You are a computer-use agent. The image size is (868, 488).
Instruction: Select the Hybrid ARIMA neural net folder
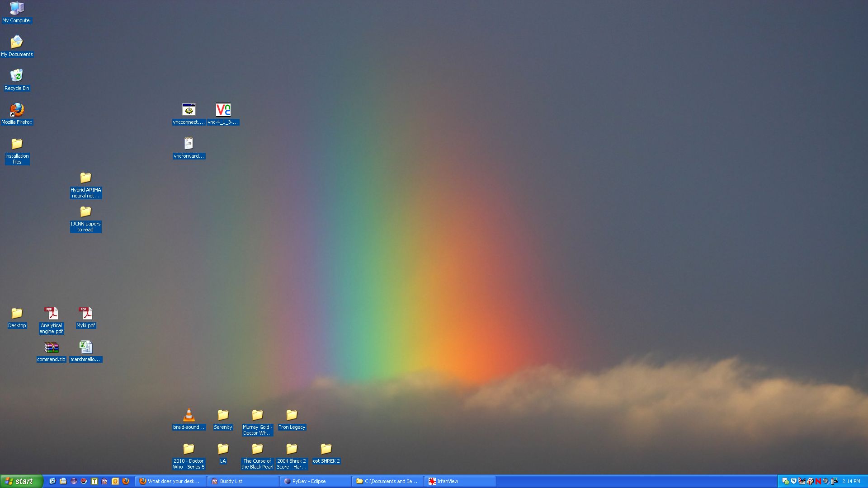click(85, 178)
